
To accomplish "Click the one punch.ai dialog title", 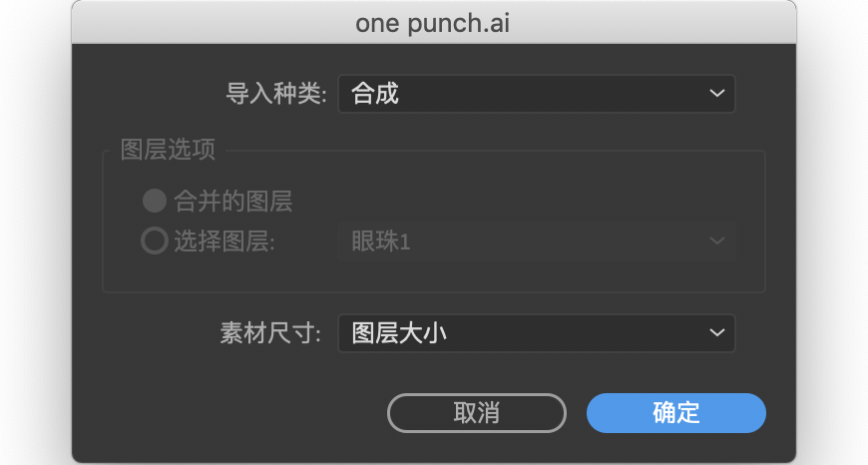I will tap(433, 23).
